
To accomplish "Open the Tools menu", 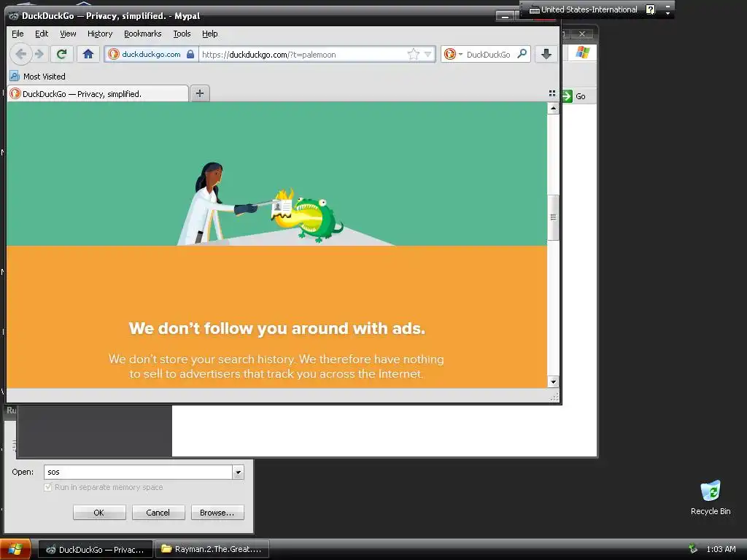I will coord(182,34).
